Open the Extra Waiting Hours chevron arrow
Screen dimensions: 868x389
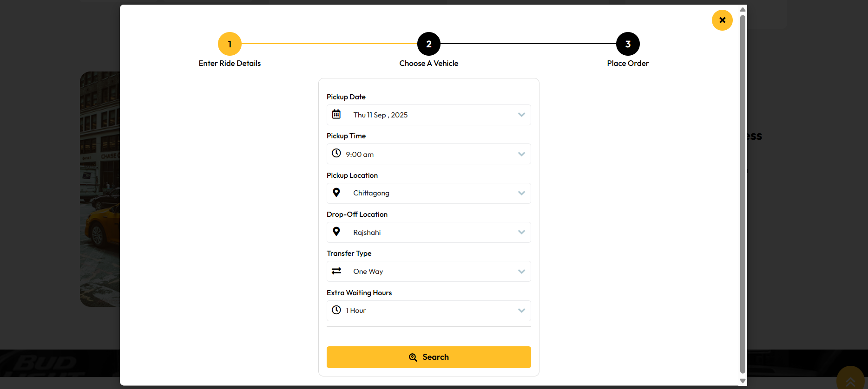pos(521,311)
